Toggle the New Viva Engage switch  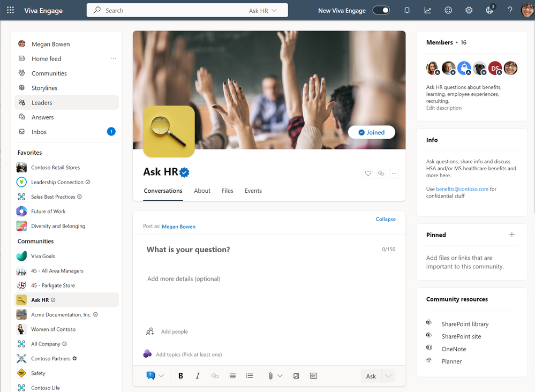point(381,10)
